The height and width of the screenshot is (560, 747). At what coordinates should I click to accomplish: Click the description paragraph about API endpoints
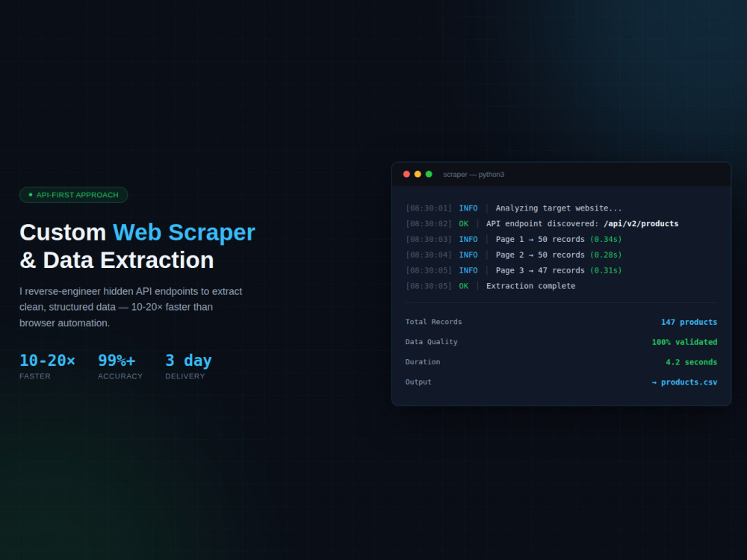[x=131, y=307]
